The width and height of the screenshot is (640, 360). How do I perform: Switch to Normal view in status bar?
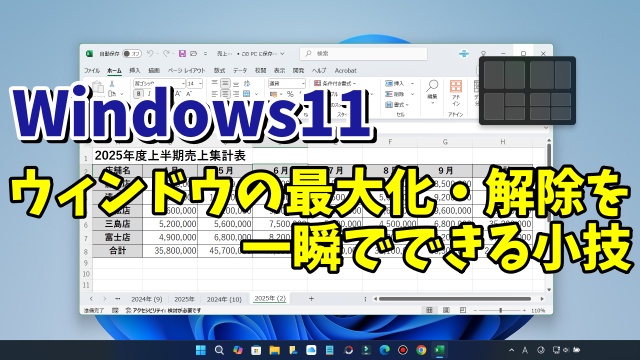pos(429,311)
